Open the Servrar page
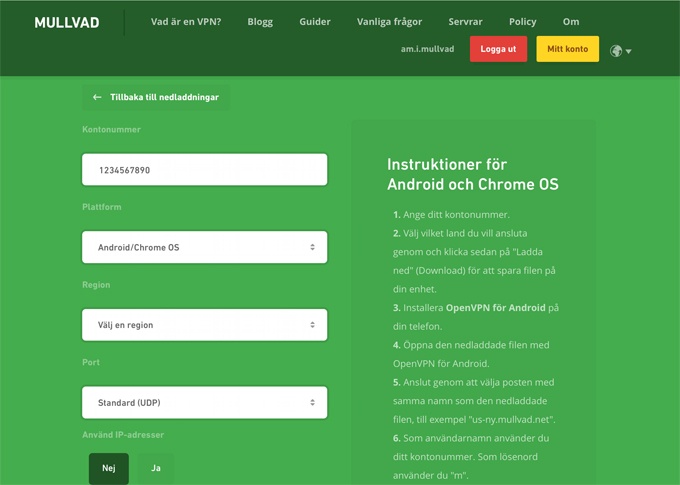The height and width of the screenshot is (485, 680). click(466, 22)
